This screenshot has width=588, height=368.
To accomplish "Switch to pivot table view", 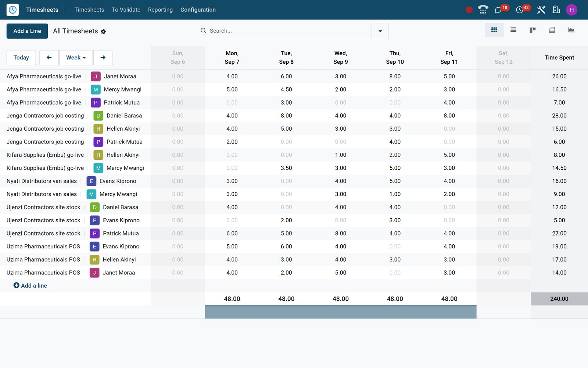I will pyautogui.click(x=552, y=30).
